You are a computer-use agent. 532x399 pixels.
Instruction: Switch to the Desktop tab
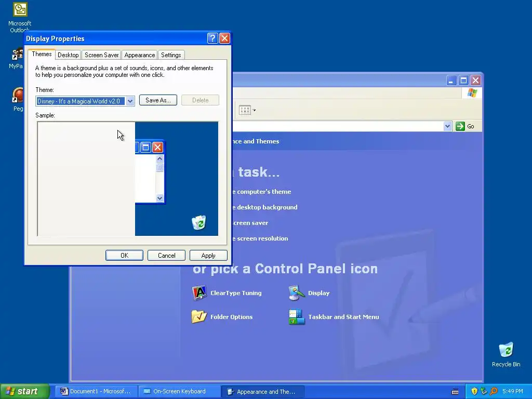click(x=68, y=55)
